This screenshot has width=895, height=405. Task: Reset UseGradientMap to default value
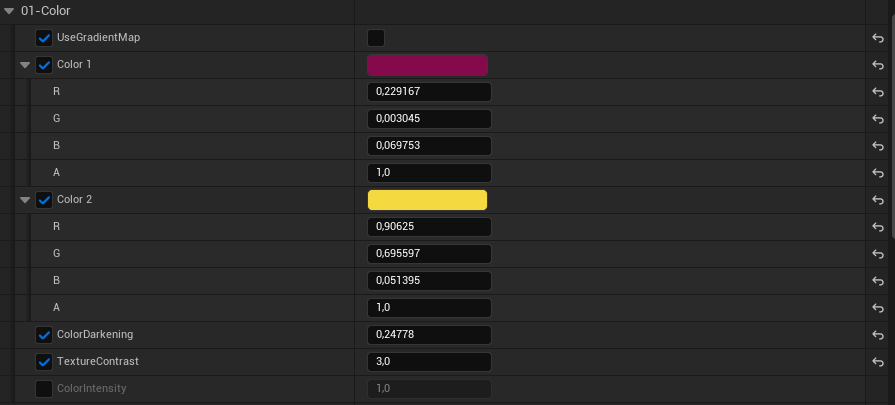point(878,38)
